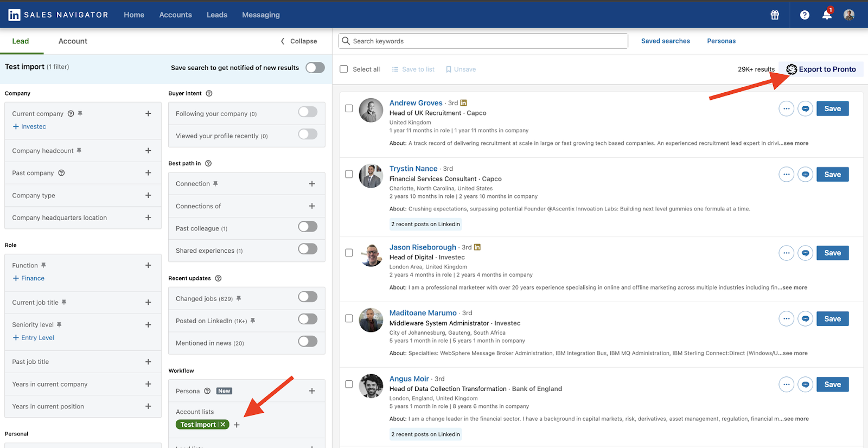Enable Viewed your profile recently filter
868x448 pixels.
pyautogui.click(x=308, y=134)
